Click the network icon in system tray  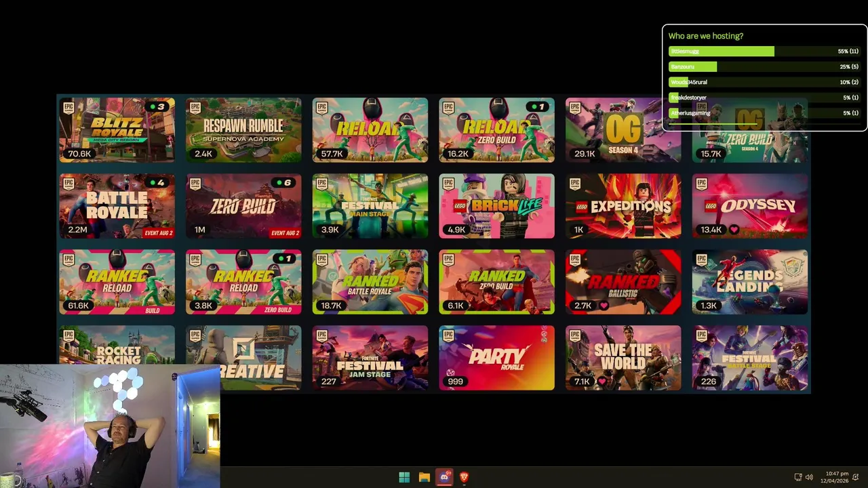point(798,477)
